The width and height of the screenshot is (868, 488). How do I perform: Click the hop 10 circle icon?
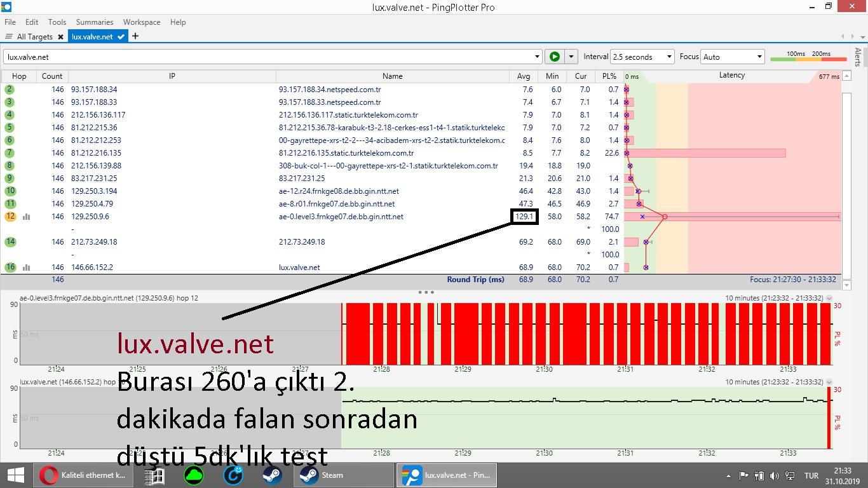click(x=10, y=191)
